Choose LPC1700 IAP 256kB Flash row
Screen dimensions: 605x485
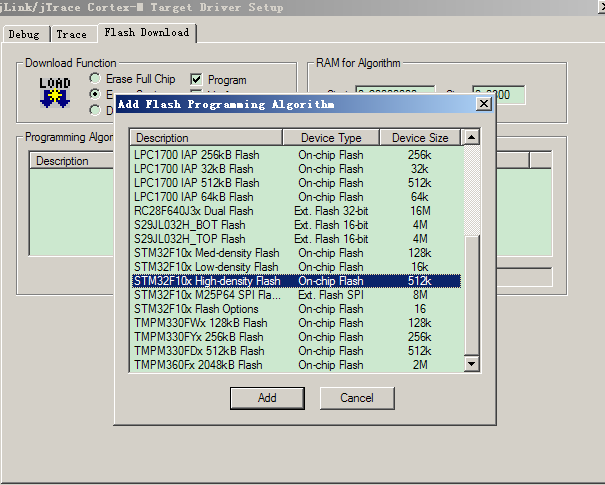196,155
